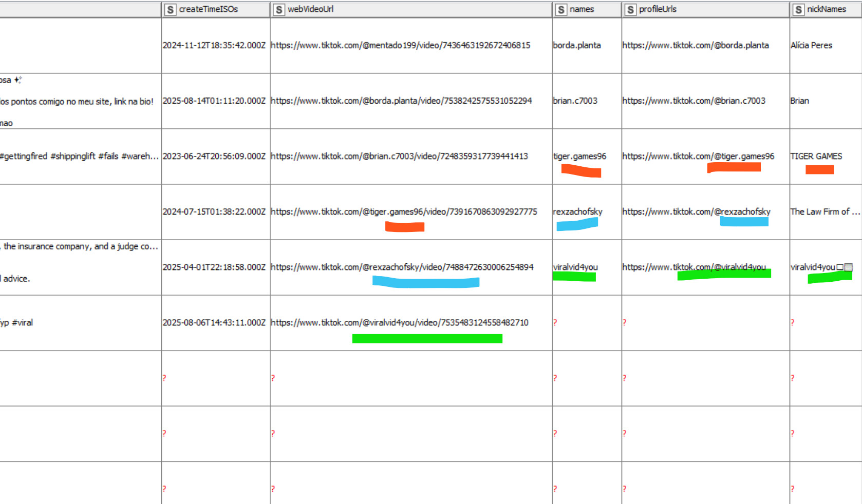Select timestamp 2023-06-24T20:56:09.000Z cell
Viewport: 862px width, 504px height.
[214, 157]
